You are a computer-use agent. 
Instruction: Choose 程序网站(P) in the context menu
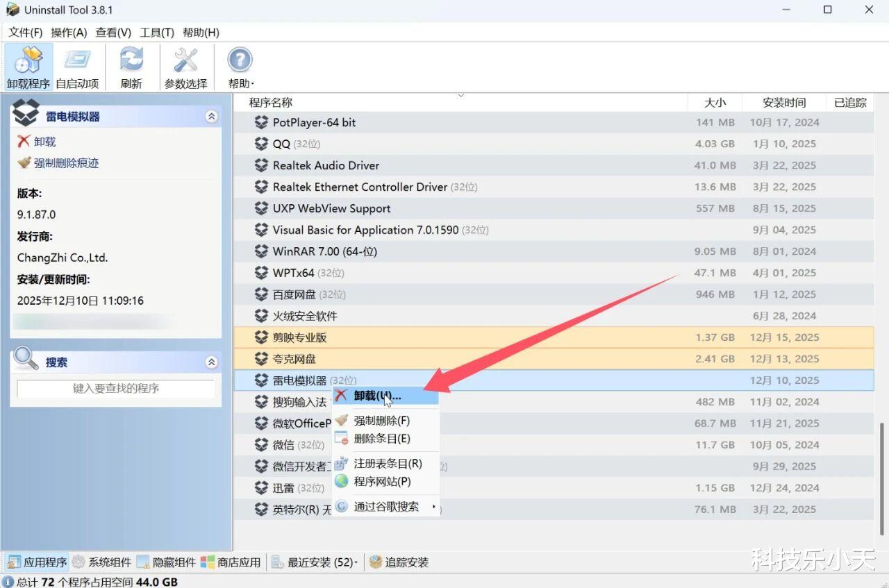[385, 482]
